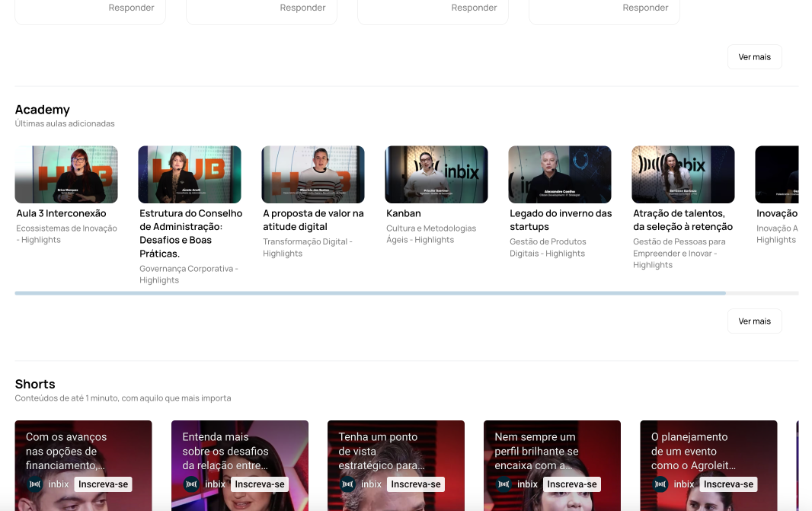Subscribe via Inscreva-se on 'Com os avanços' short
This screenshot has width=812, height=511.
(x=103, y=484)
